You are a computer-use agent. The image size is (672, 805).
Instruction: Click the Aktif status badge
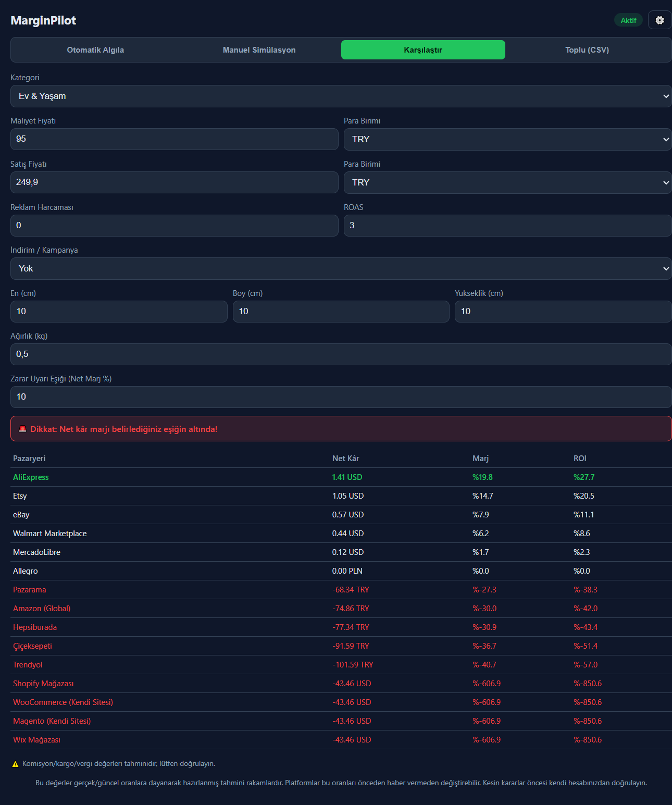pyautogui.click(x=628, y=20)
